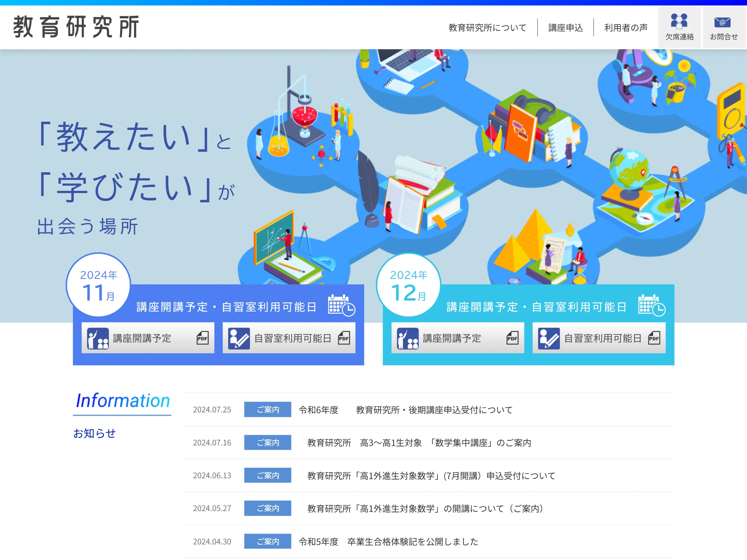Click the 2024年 11月 circle badge
Viewport: 747px width, 560px height.
98,285
